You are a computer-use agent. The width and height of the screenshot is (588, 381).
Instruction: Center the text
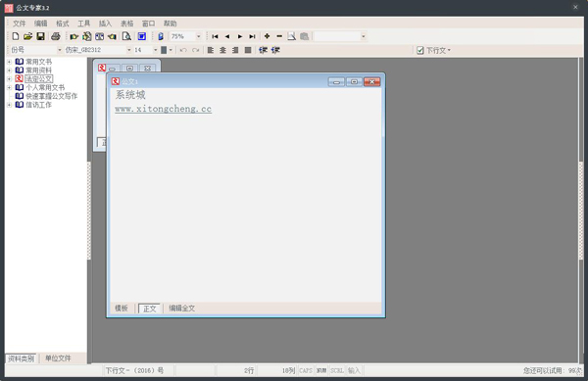(222, 50)
